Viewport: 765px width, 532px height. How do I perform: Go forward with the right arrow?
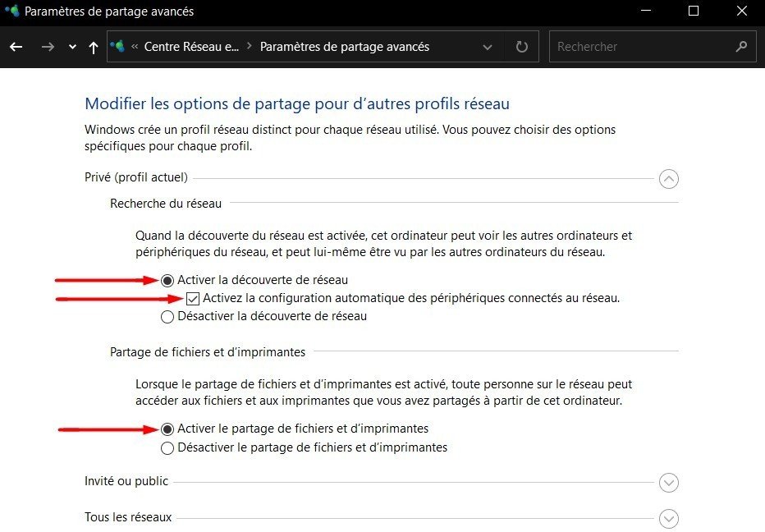(48, 47)
